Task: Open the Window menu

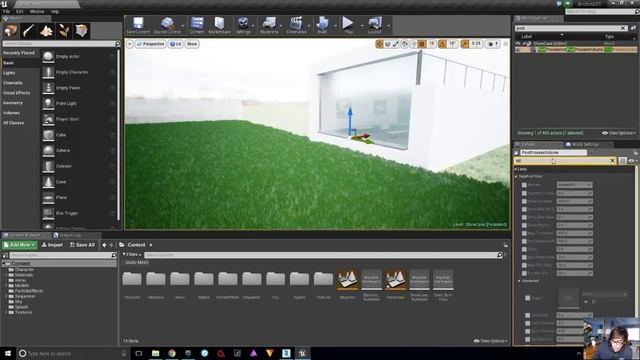Action: tap(37, 11)
